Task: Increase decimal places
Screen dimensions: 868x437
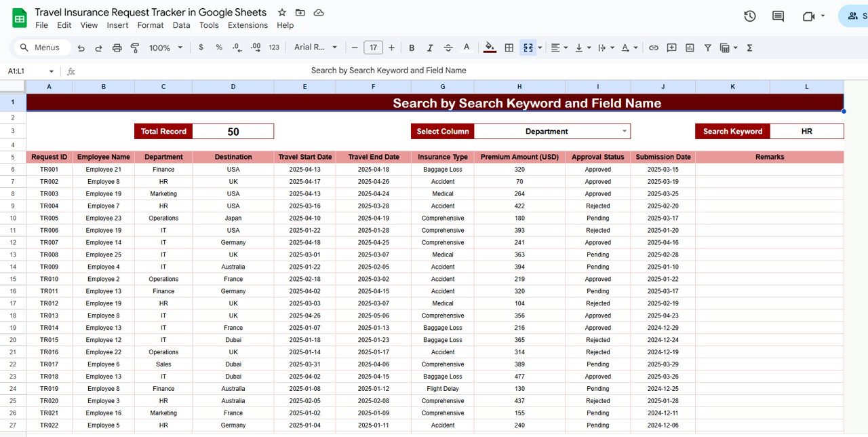Action: 256,47
